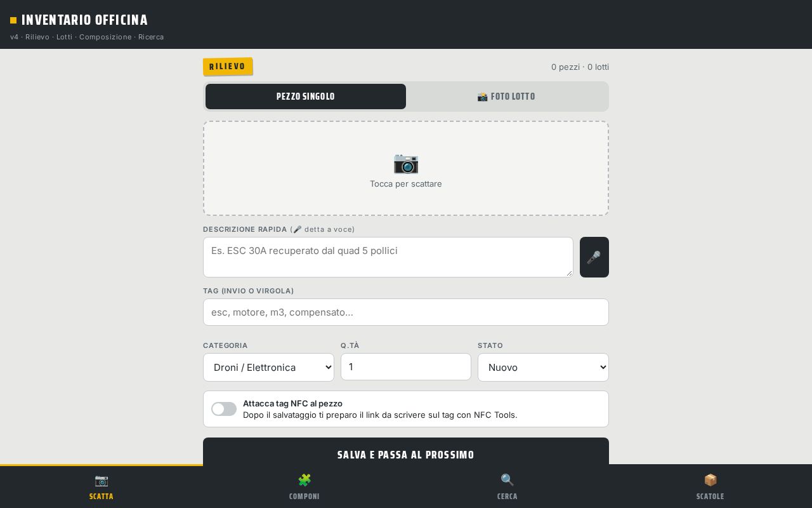Open the Stato dropdown showing Nuovo
The image size is (812, 508).
point(543,367)
